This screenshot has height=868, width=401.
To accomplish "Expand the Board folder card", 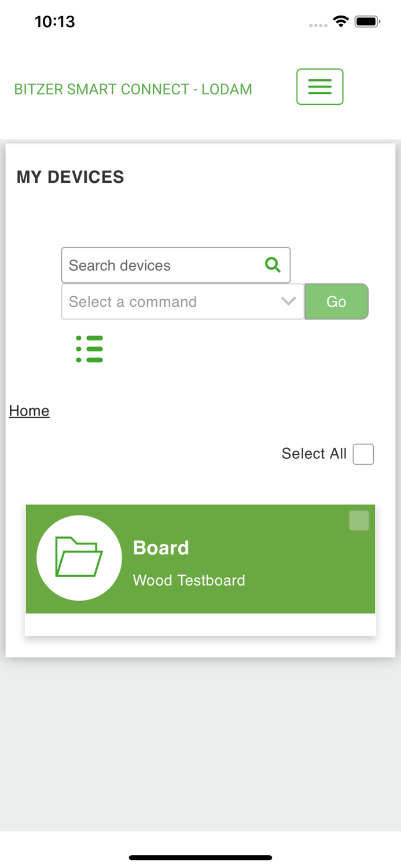I will click(200, 557).
